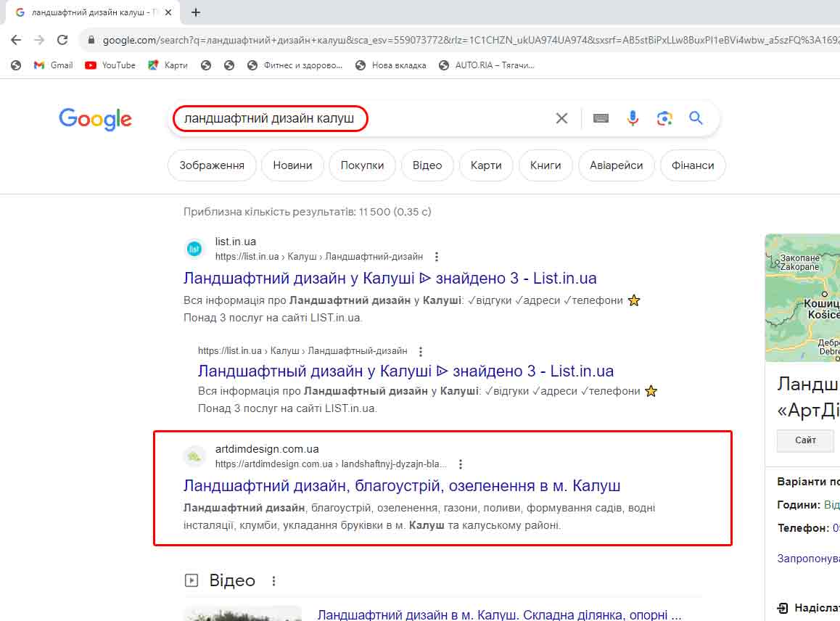Open a new browser tab

pos(196,12)
